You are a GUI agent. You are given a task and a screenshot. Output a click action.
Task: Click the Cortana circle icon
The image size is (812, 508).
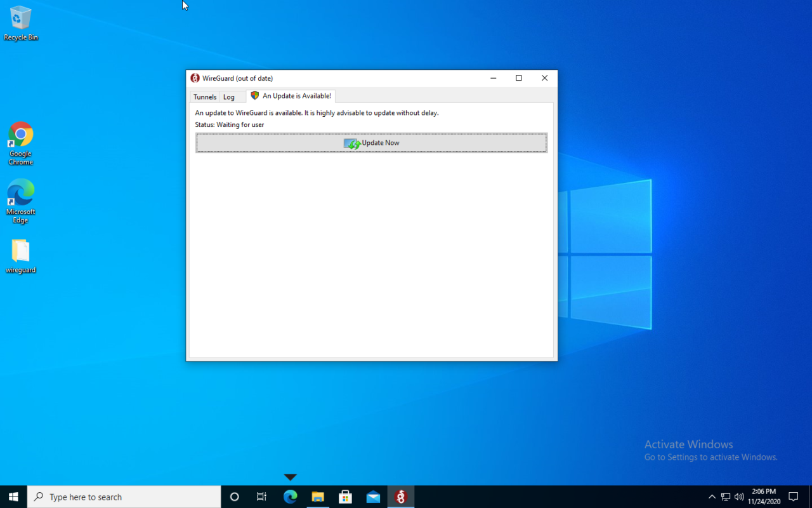(234, 497)
